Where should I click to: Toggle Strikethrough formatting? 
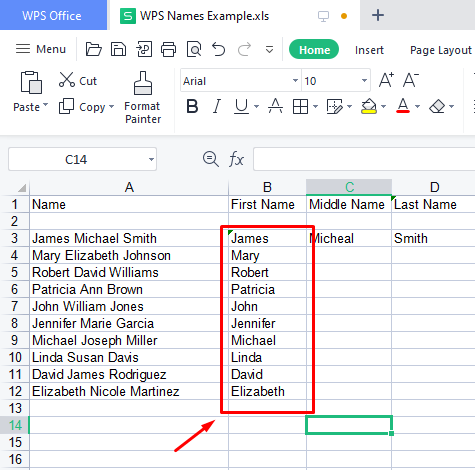click(x=275, y=107)
